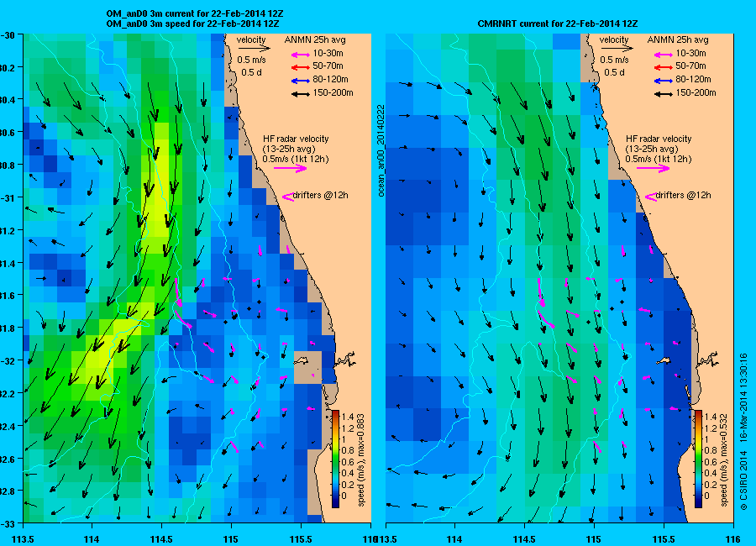Image resolution: width=756 pixels, height=546 pixels.
Task: Click '(13-25h avg)' in the OM_anD0 panel
Action: pos(289,149)
